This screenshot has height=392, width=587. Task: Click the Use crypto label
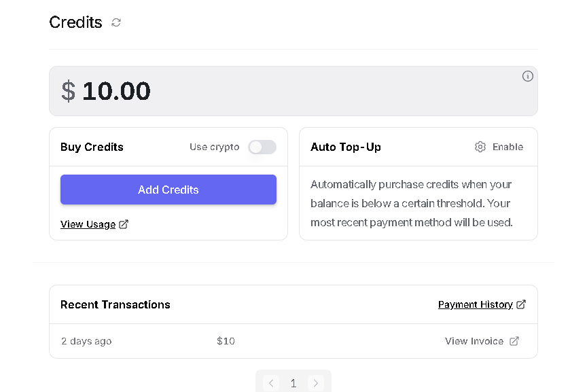click(214, 147)
